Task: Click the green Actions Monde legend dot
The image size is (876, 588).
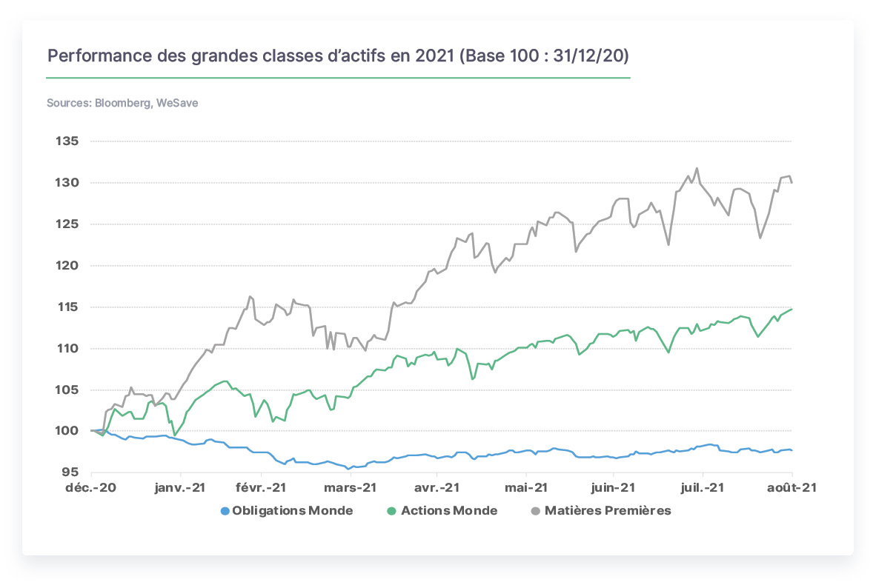Action: coord(391,511)
